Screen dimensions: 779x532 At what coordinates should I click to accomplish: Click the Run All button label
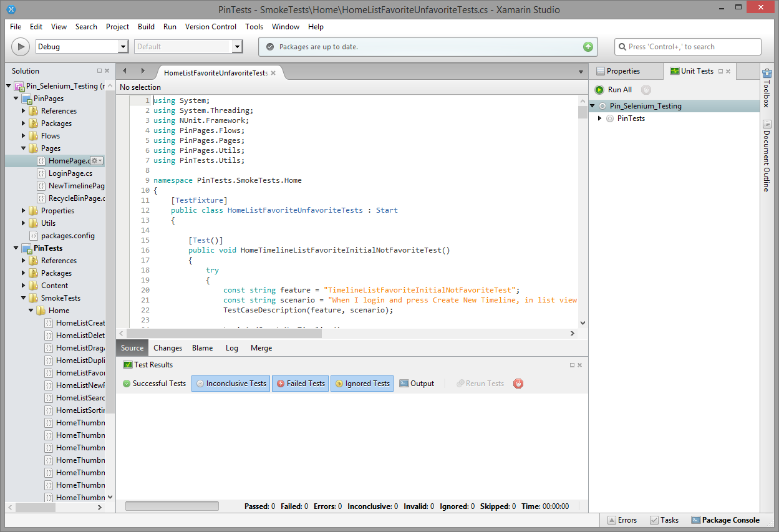tap(620, 90)
